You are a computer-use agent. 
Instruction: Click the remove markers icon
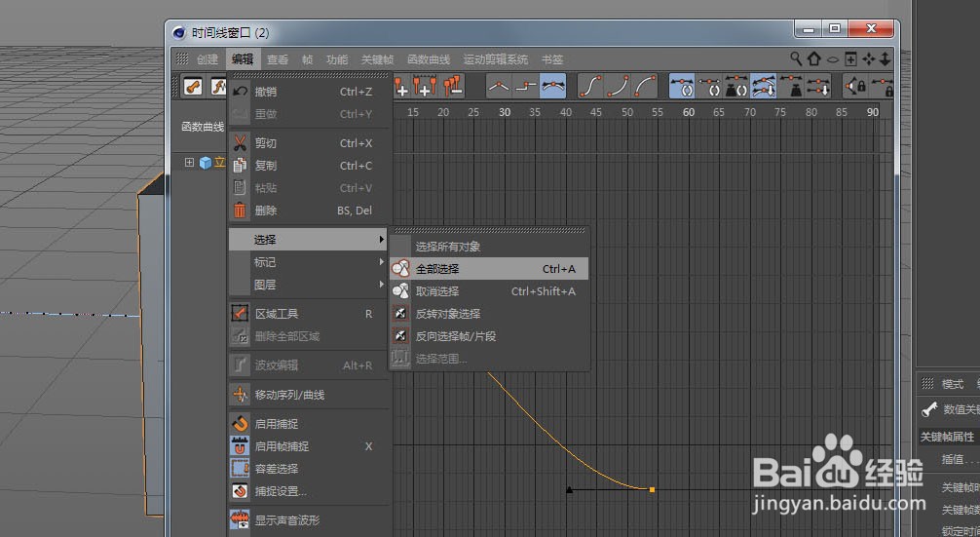[453, 87]
